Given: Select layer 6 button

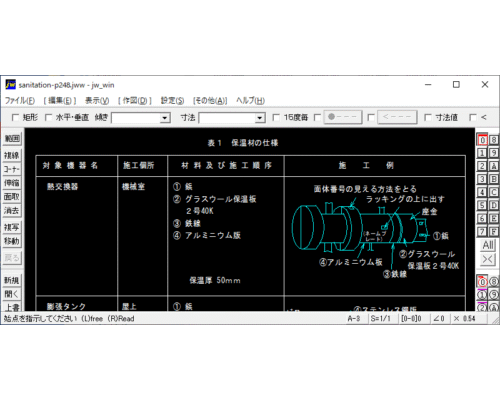Looking at the screenshot, I should tap(482, 218).
